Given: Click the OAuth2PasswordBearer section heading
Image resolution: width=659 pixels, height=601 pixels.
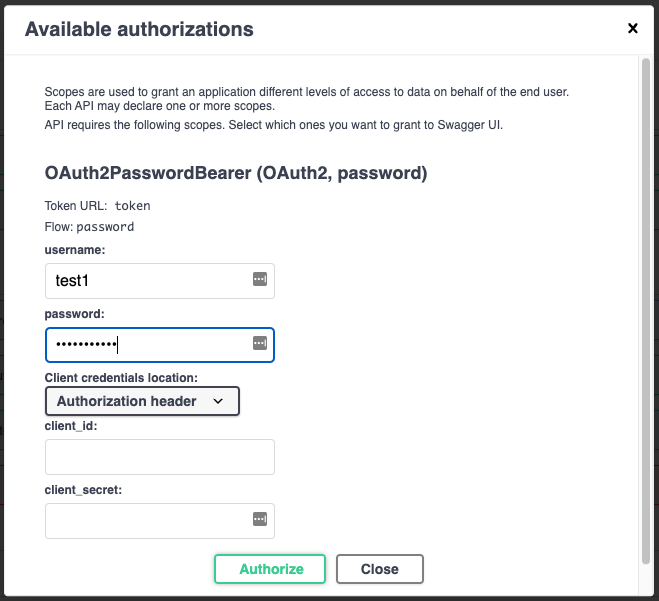Looking at the screenshot, I should [x=236, y=173].
